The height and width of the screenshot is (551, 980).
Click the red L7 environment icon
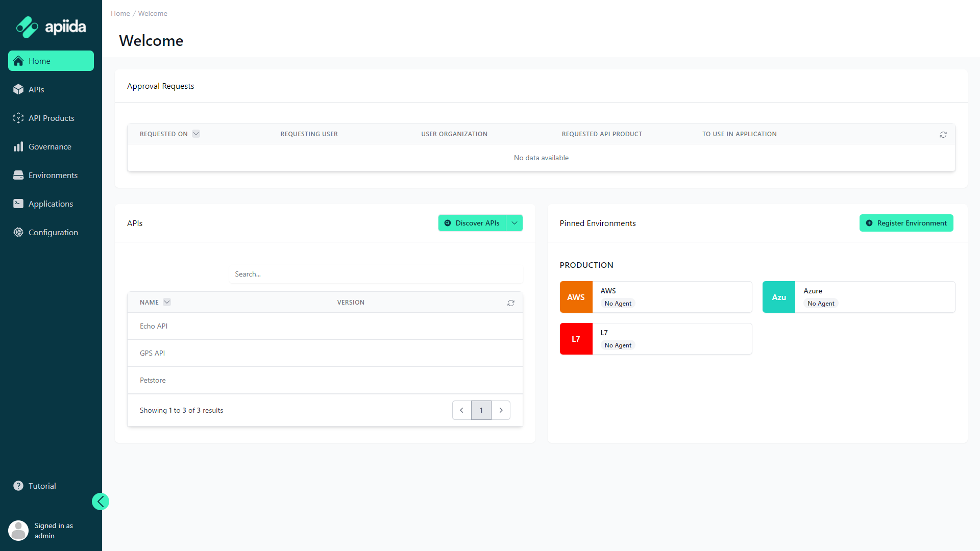tap(576, 339)
